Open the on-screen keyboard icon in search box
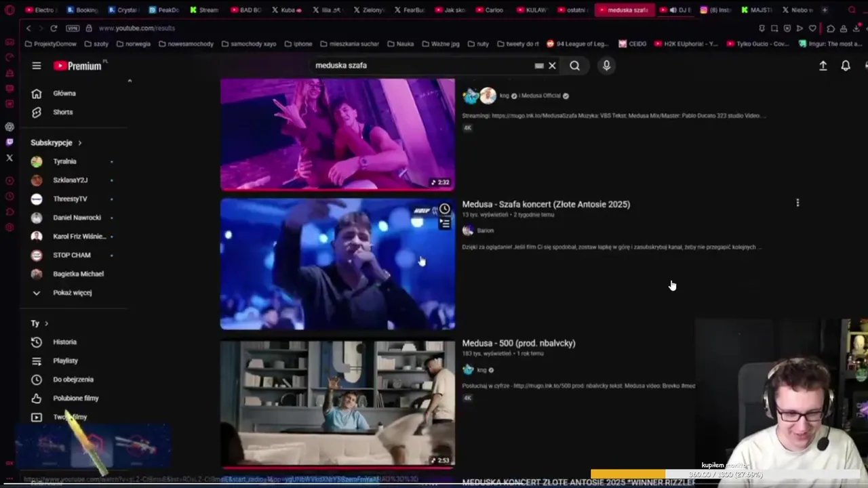 click(x=539, y=66)
